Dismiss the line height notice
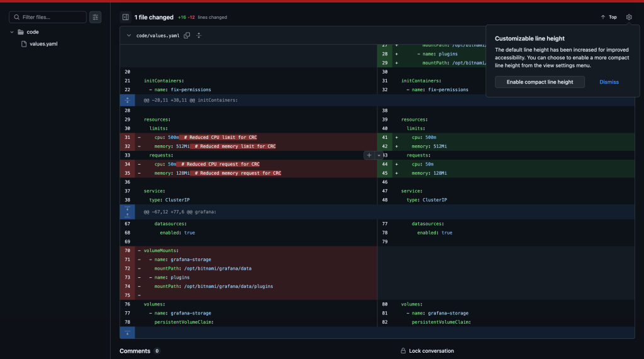The width and height of the screenshot is (644, 359). click(609, 82)
